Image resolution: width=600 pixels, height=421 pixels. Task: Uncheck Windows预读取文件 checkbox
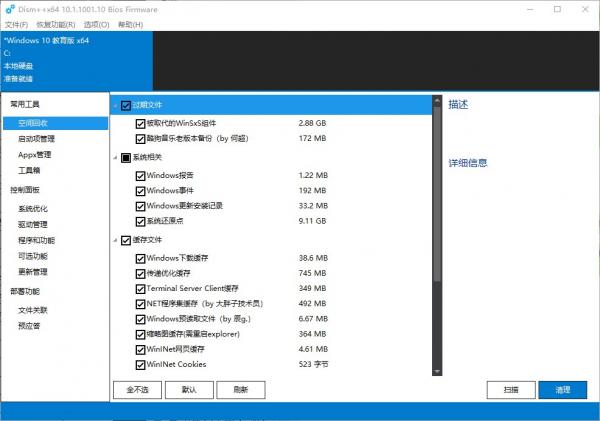(x=140, y=319)
